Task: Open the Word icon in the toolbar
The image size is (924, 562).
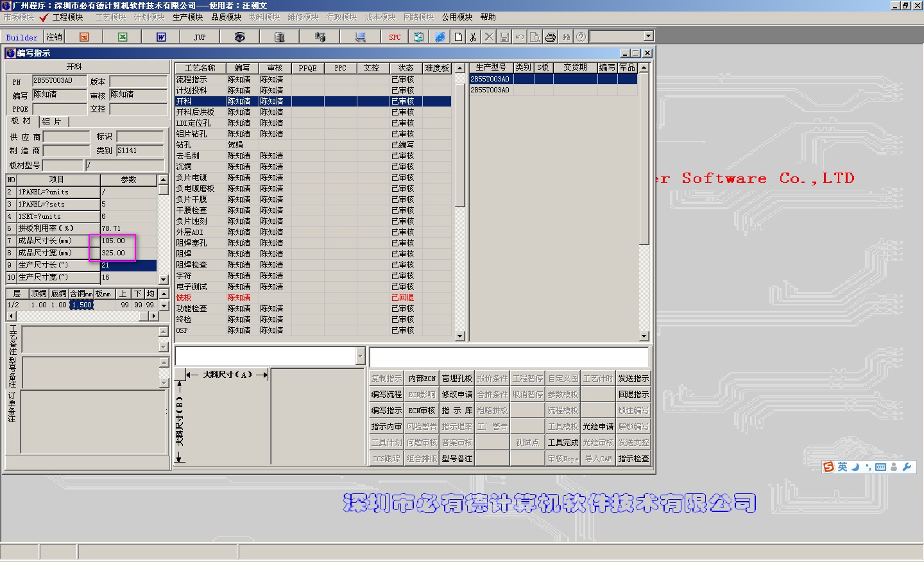Action: tap(161, 37)
